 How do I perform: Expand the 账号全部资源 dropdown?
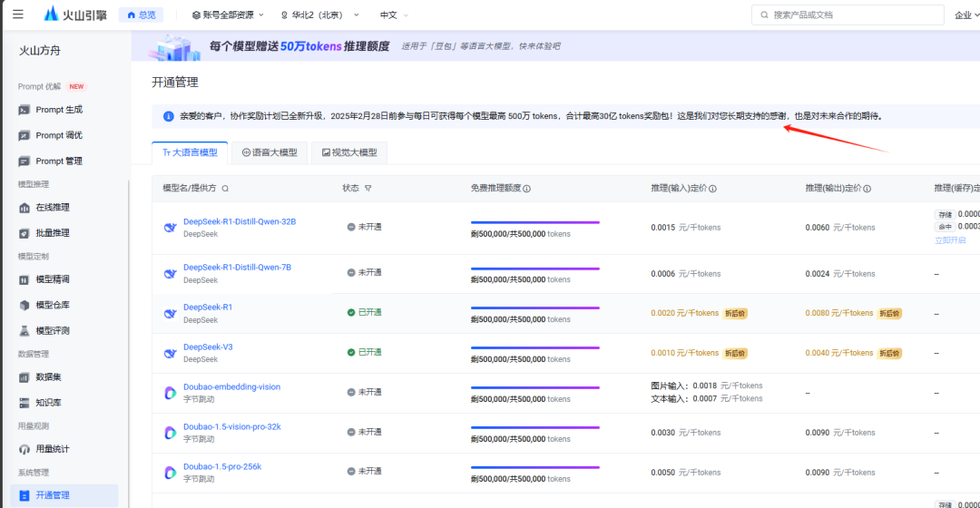pyautogui.click(x=228, y=15)
